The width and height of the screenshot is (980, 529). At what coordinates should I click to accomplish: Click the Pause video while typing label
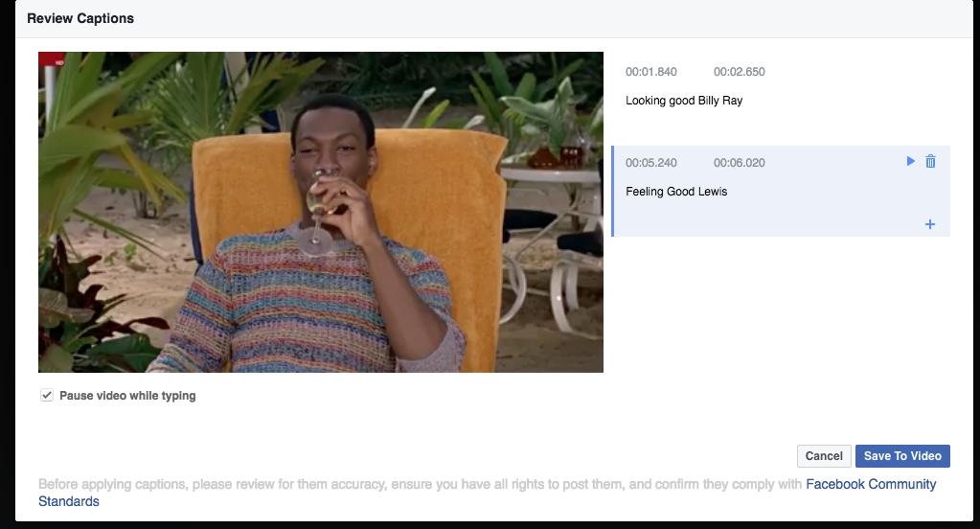[x=127, y=395]
